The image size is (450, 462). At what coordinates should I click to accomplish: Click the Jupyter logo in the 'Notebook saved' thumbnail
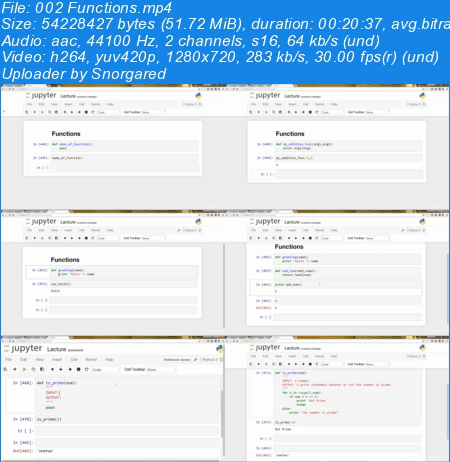point(23,349)
